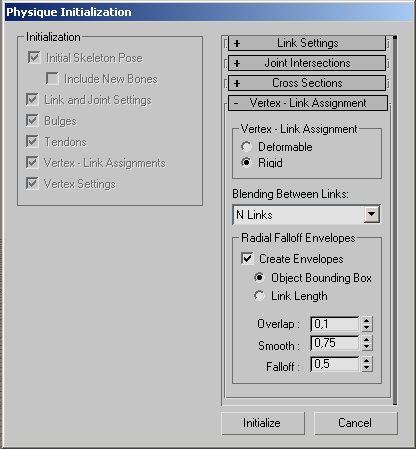The image size is (416, 450).
Task: Toggle the Initial Skeleton Pose checkbox
Action: [34, 57]
